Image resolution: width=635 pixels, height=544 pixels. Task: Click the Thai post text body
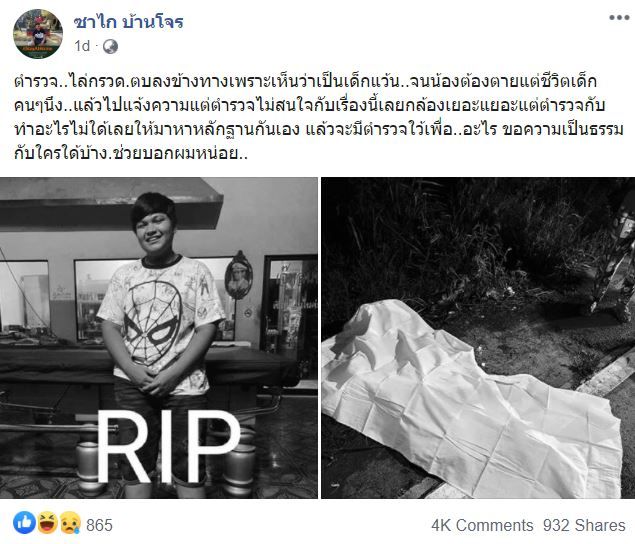tap(318, 117)
